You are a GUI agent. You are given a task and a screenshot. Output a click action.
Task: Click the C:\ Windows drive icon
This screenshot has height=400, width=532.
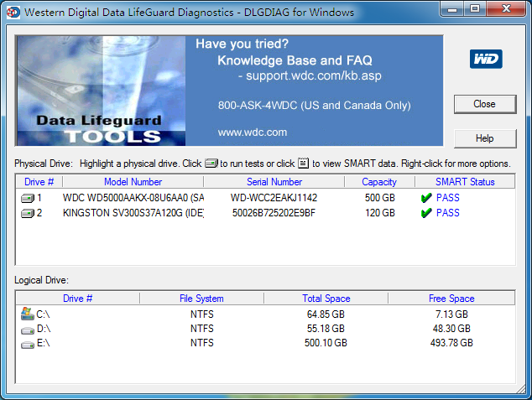click(x=28, y=314)
